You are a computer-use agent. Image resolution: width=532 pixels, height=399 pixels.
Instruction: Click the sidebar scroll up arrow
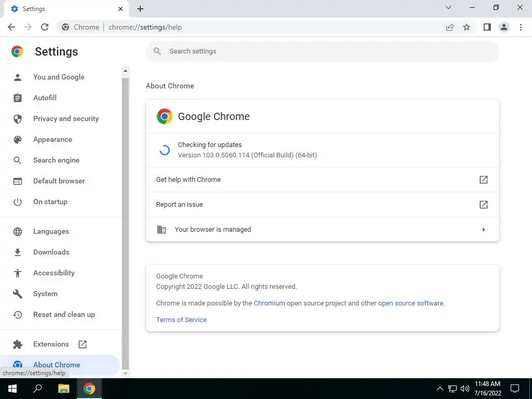point(126,71)
